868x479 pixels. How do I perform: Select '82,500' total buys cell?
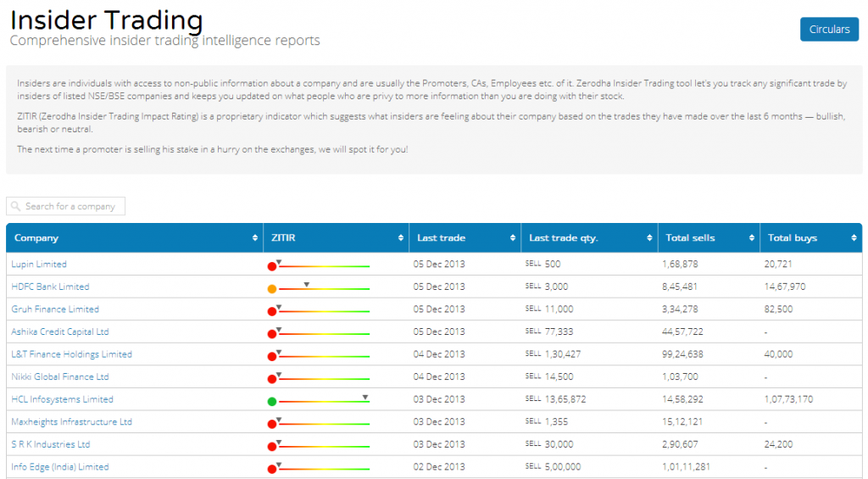coord(778,309)
